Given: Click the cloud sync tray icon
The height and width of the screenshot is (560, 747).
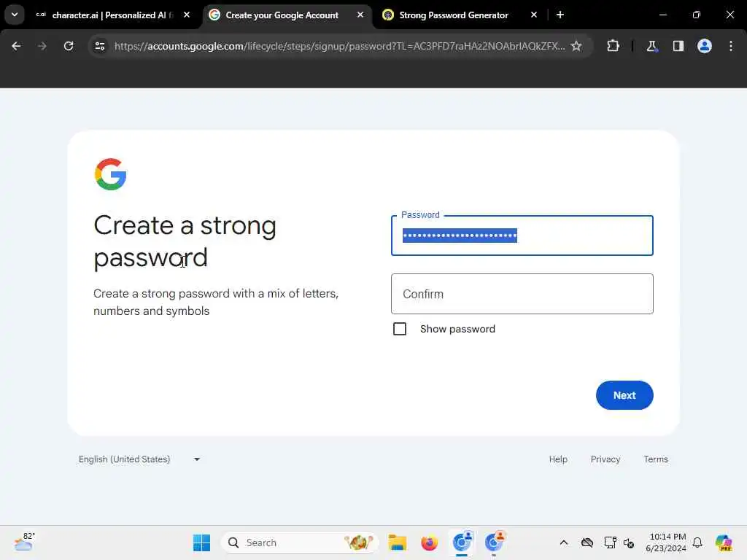Looking at the screenshot, I should (587, 542).
